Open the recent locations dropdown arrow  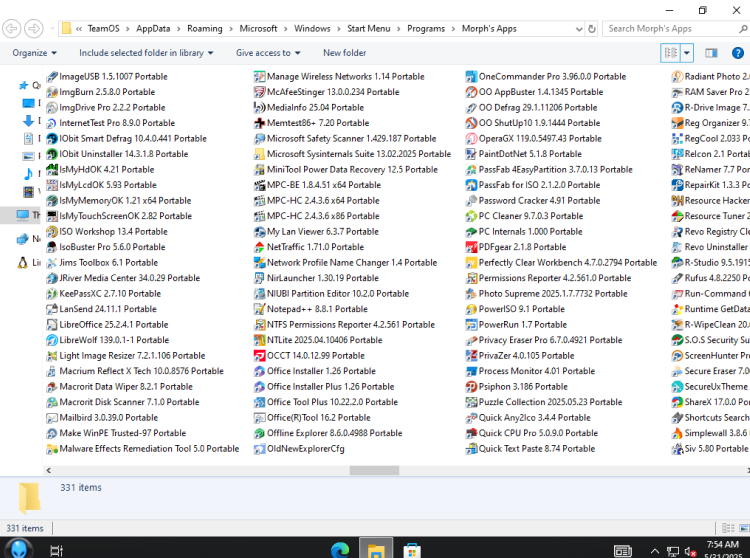pyautogui.click(x=52, y=29)
